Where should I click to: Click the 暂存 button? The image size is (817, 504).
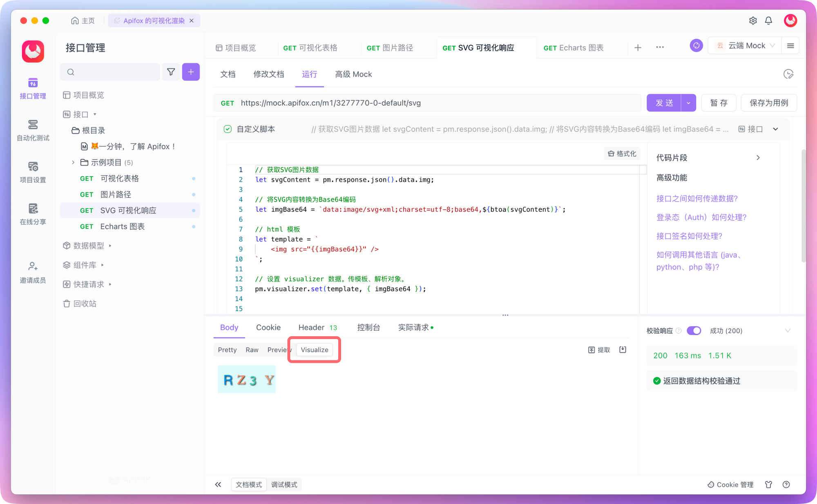(719, 103)
